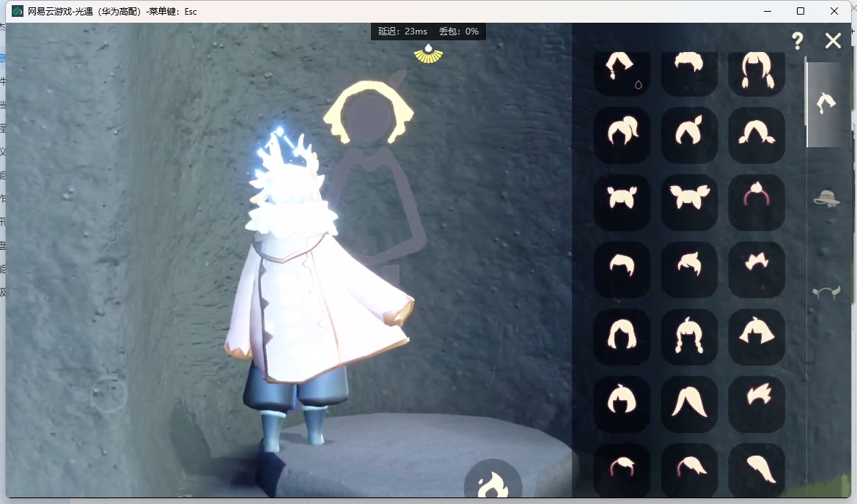Close the outfit selection panel
The image size is (857, 504).
[833, 40]
